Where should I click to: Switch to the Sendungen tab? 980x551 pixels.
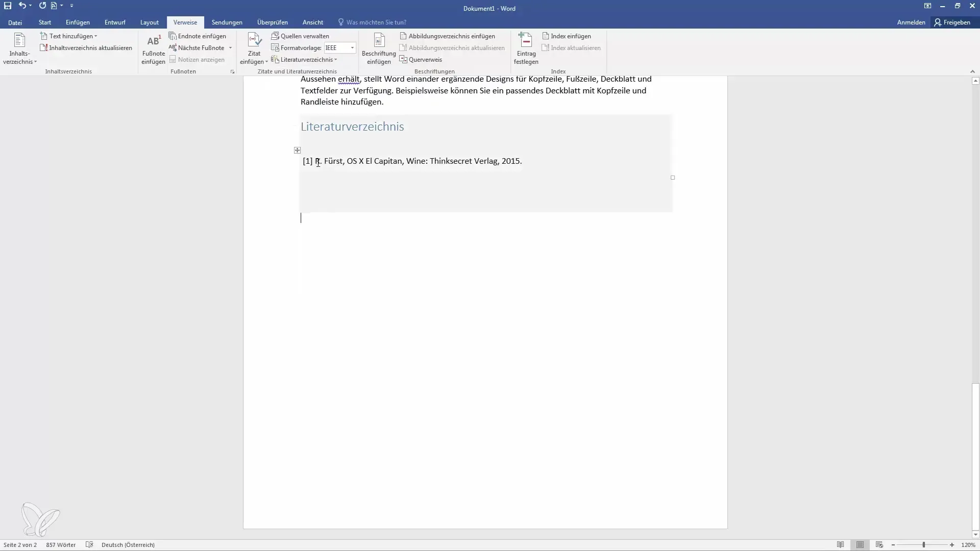227,22
